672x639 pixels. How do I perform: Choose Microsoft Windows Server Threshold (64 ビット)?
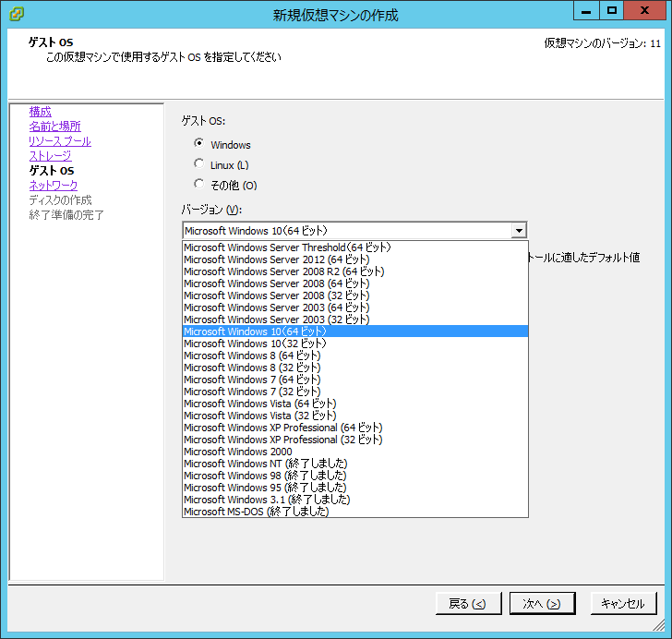(x=355, y=247)
